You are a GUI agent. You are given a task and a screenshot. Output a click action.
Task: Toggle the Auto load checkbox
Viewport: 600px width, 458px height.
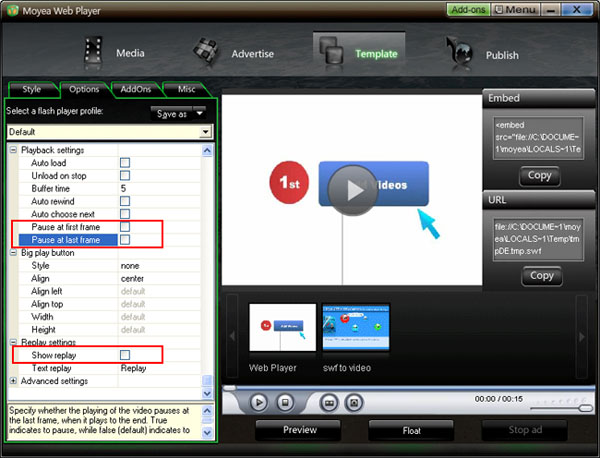[125, 163]
